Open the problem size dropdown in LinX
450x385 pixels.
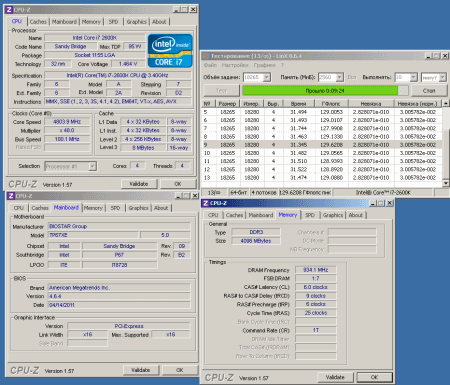tap(267, 77)
